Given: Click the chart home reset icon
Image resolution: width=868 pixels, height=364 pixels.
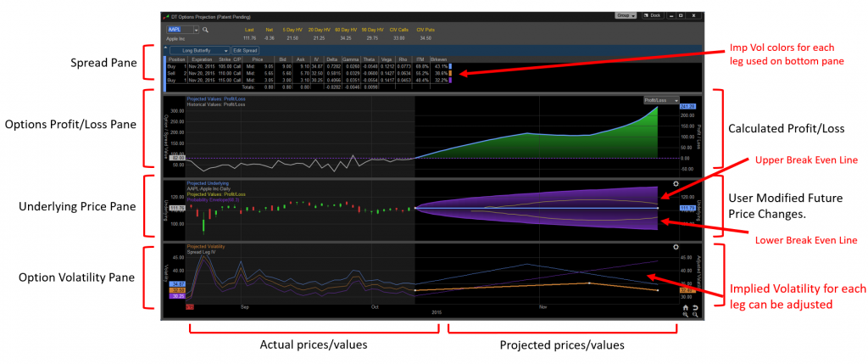Looking at the screenshot, I should pyautogui.click(x=685, y=307).
